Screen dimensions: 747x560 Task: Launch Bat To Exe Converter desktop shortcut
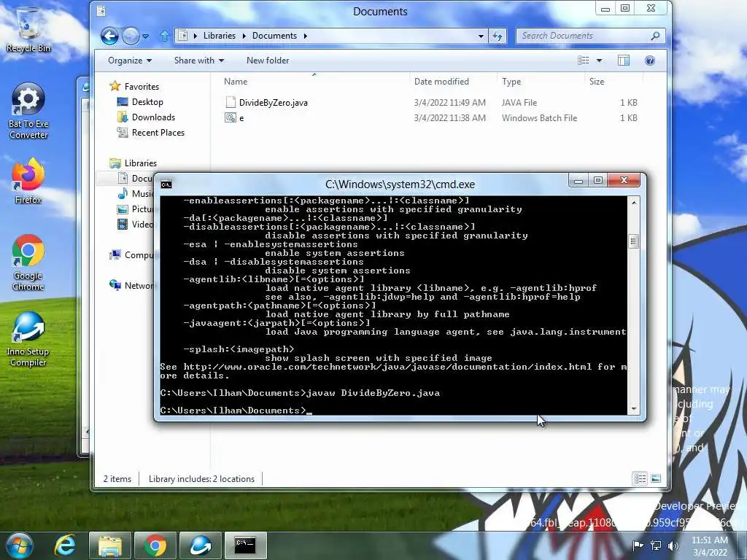click(x=28, y=111)
